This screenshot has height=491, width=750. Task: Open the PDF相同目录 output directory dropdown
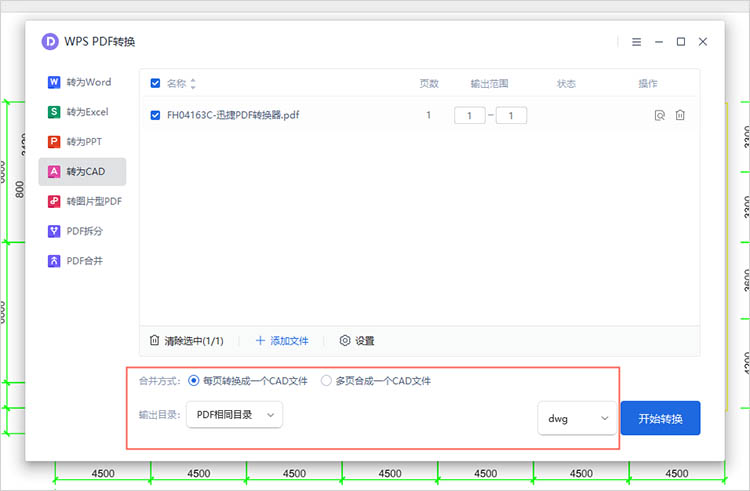pos(234,415)
